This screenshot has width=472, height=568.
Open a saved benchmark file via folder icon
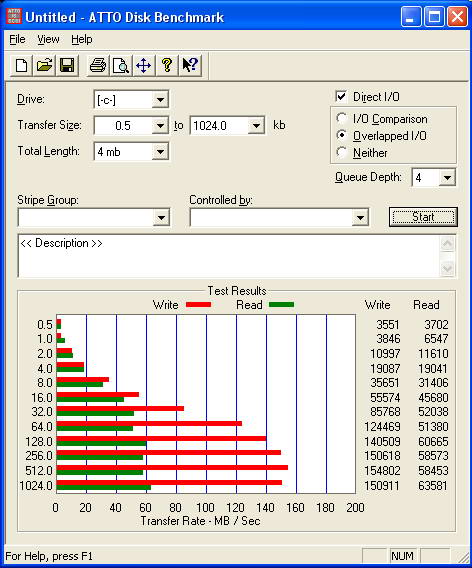coord(44,66)
